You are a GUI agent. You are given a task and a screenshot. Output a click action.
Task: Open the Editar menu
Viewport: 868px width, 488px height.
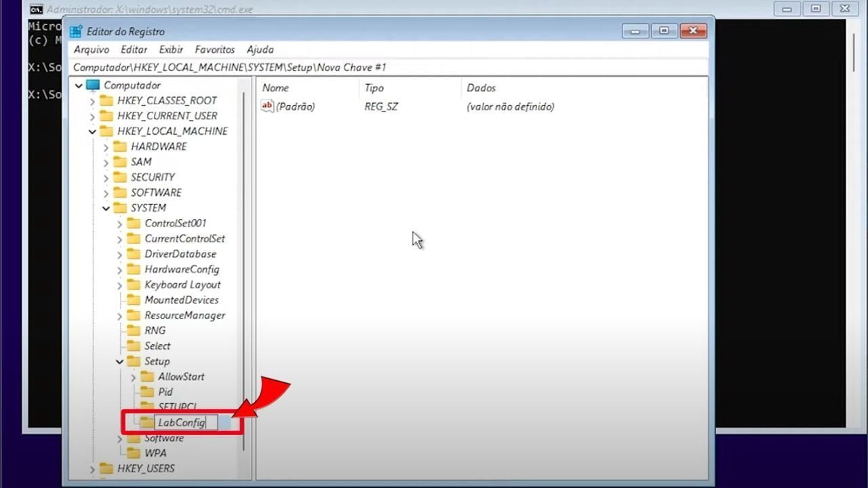(134, 49)
